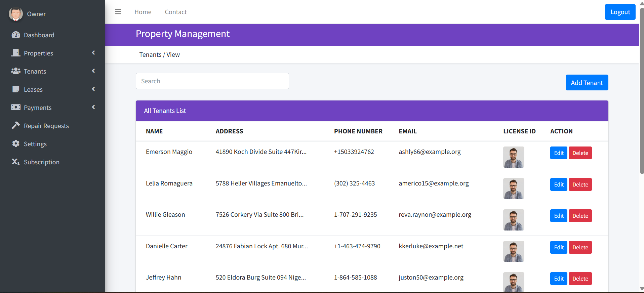
Task: Click the Settings gear icon
Action: (x=16, y=144)
